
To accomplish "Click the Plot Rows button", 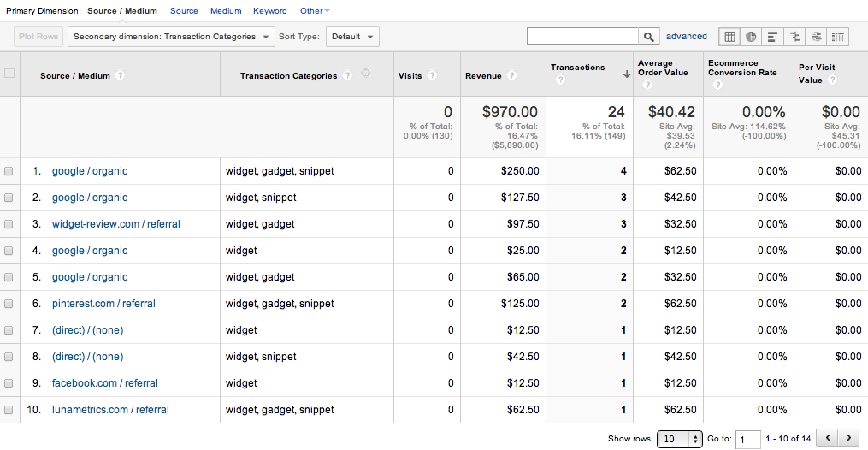I will tap(38, 37).
